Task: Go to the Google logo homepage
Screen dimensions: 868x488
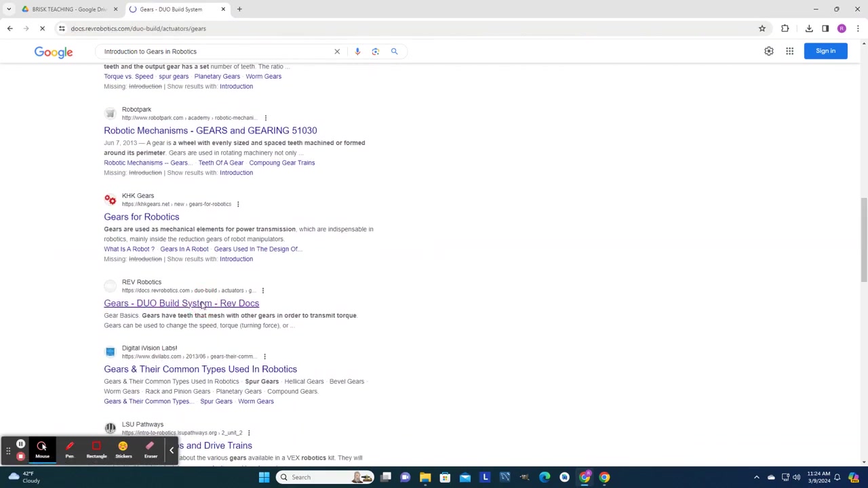Action: tap(54, 52)
